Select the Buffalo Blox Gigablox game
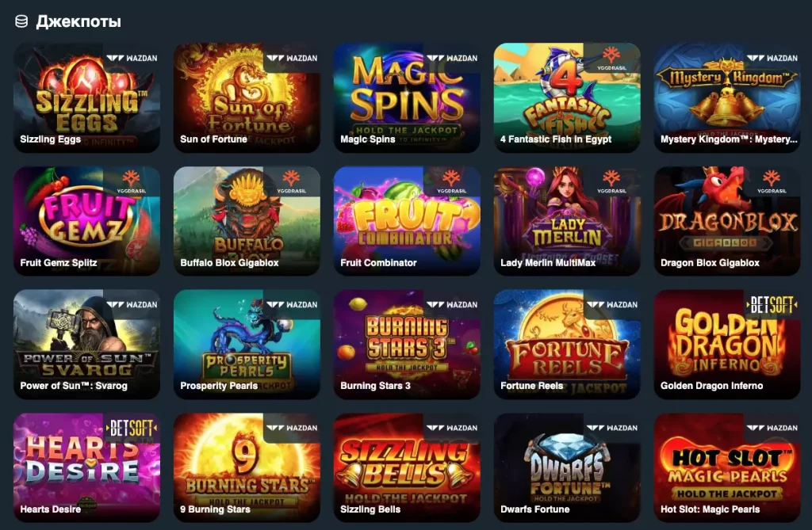 pos(247,221)
